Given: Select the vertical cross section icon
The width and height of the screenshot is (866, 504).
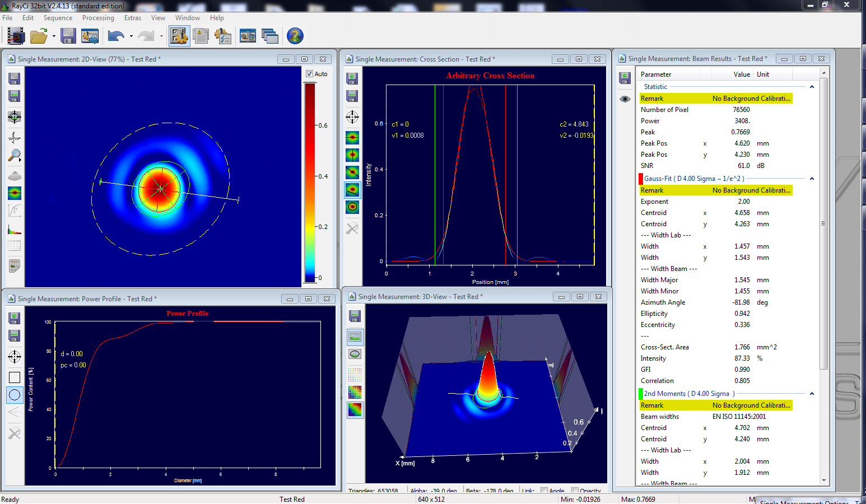Looking at the screenshot, I should click(352, 155).
